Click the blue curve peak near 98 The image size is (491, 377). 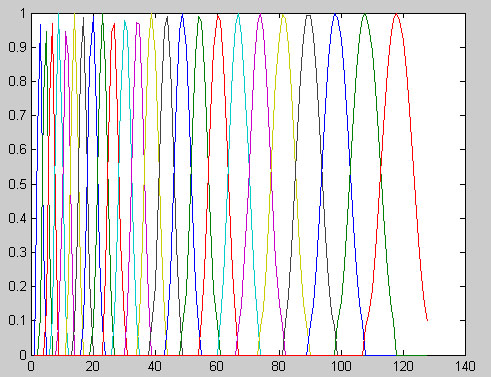335,15
